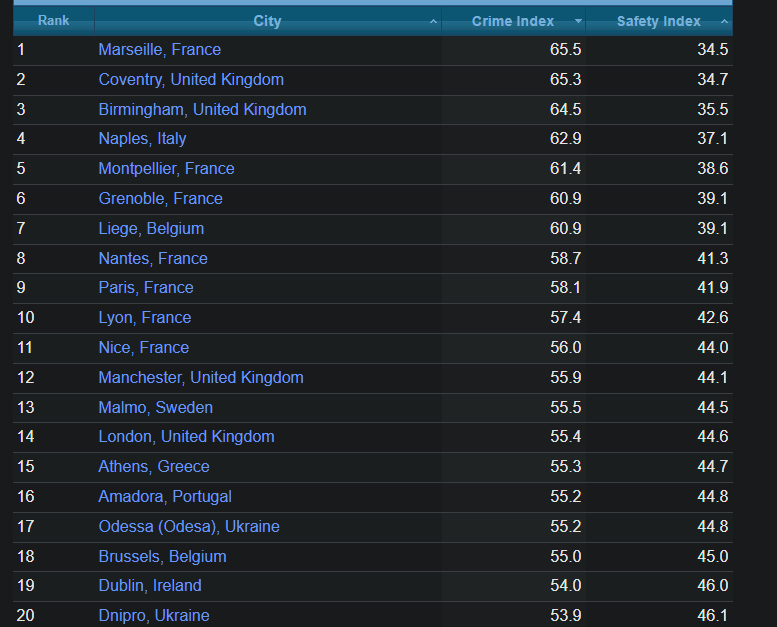Select Montpellier crime index value 61.4
The image size is (777, 627).
click(565, 169)
